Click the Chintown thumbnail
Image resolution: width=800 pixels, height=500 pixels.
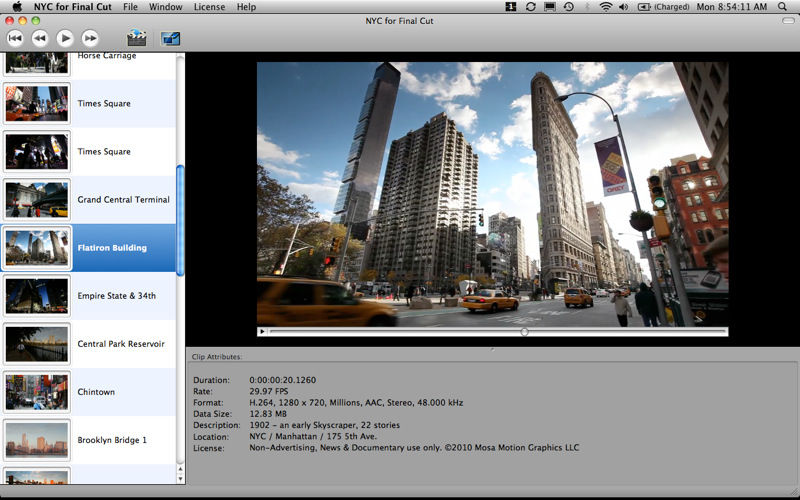click(x=36, y=392)
